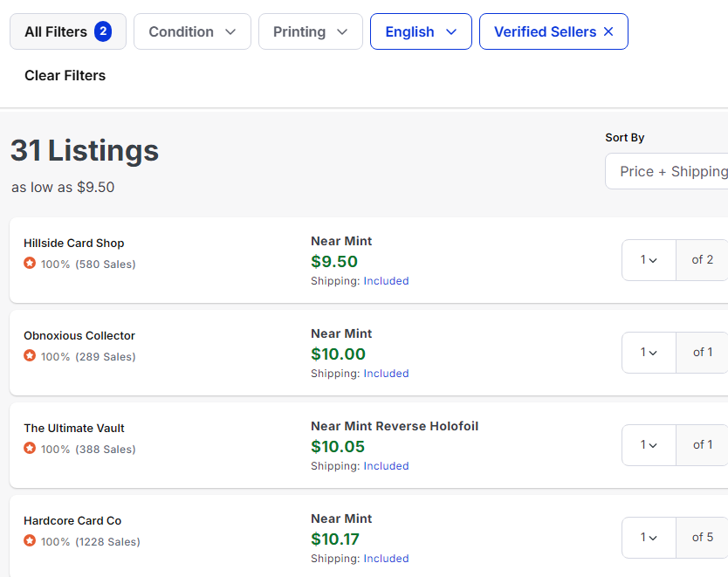The width and height of the screenshot is (728, 577).
Task: Expand the Condition filter dropdown
Action: pyautogui.click(x=192, y=31)
